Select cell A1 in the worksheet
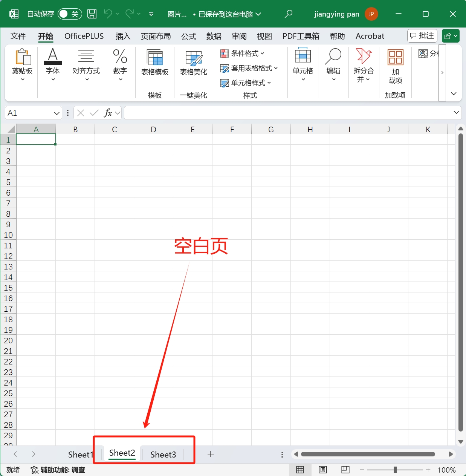Viewport: 466px width, 476px height. pos(36,139)
